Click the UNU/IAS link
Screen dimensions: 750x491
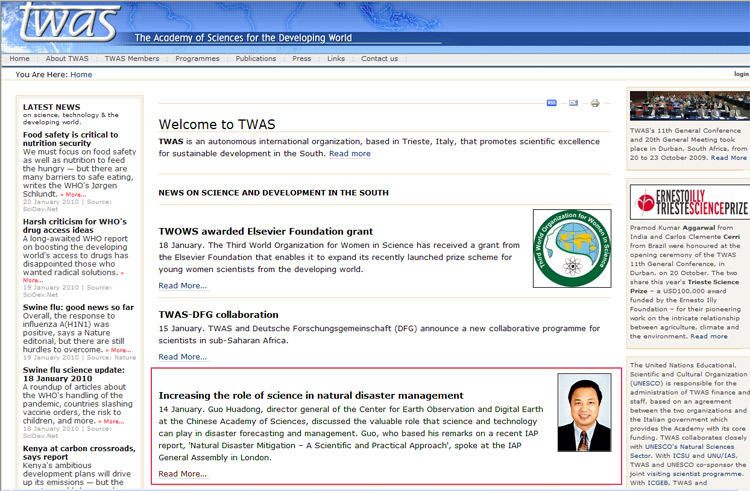tap(720, 456)
